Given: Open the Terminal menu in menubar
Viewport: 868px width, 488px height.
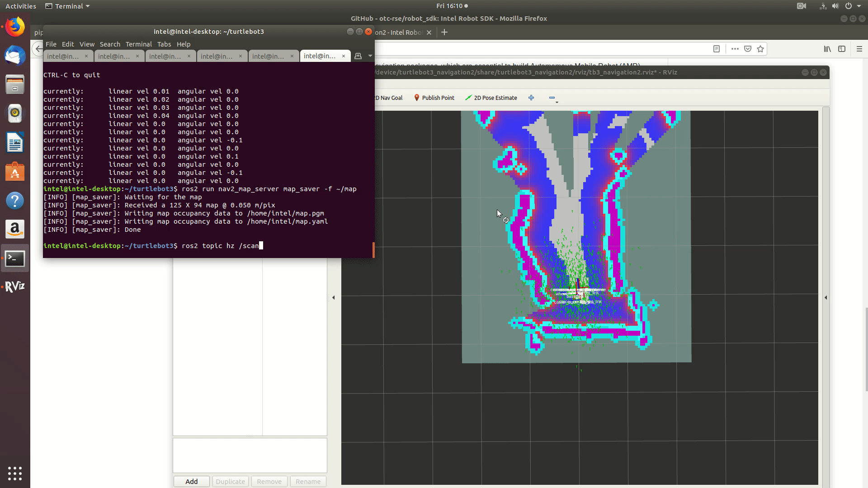Looking at the screenshot, I should [x=138, y=44].
